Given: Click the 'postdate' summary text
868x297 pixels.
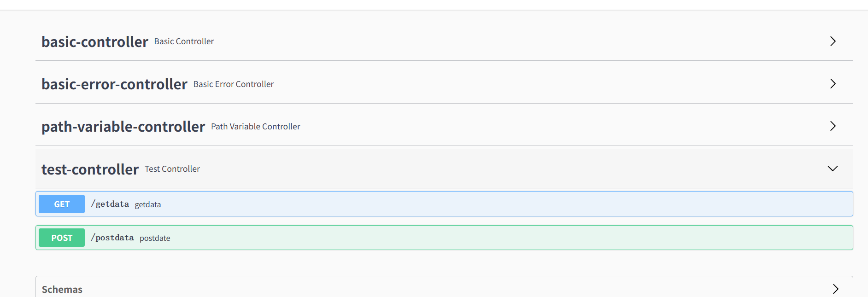Looking at the screenshot, I should click(155, 238).
